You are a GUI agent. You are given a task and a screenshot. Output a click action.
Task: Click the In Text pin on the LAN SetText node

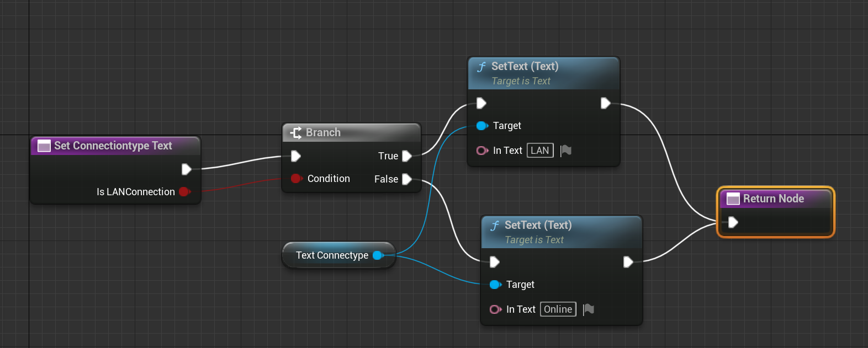(482, 151)
